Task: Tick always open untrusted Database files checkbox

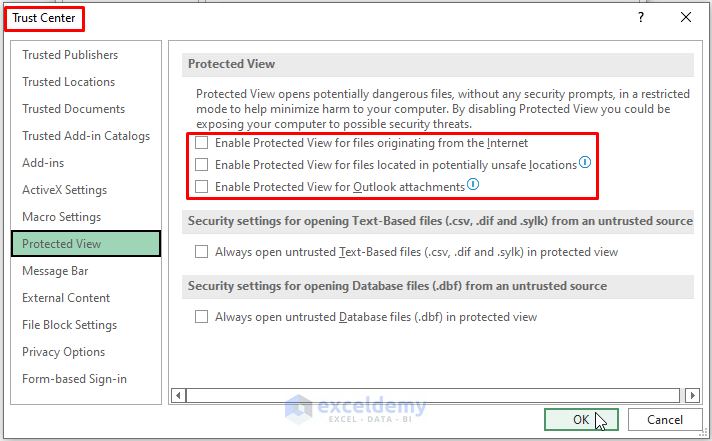Action: [202, 317]
